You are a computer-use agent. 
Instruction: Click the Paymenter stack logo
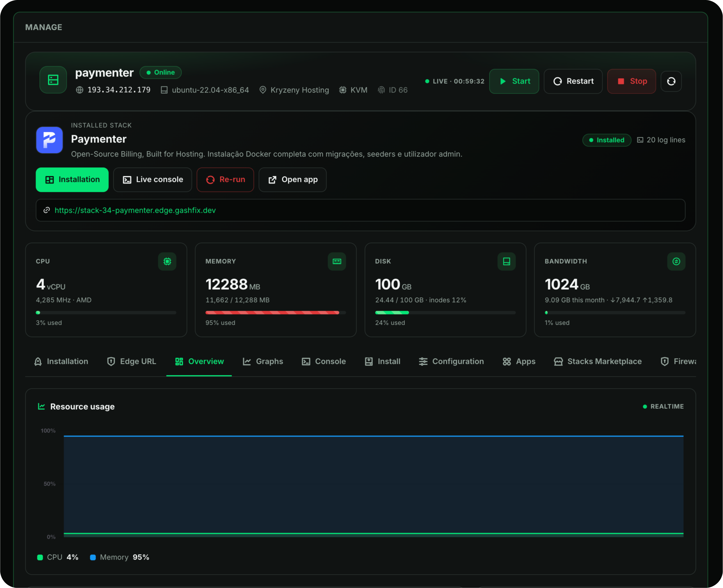click(x=50, y=140)
